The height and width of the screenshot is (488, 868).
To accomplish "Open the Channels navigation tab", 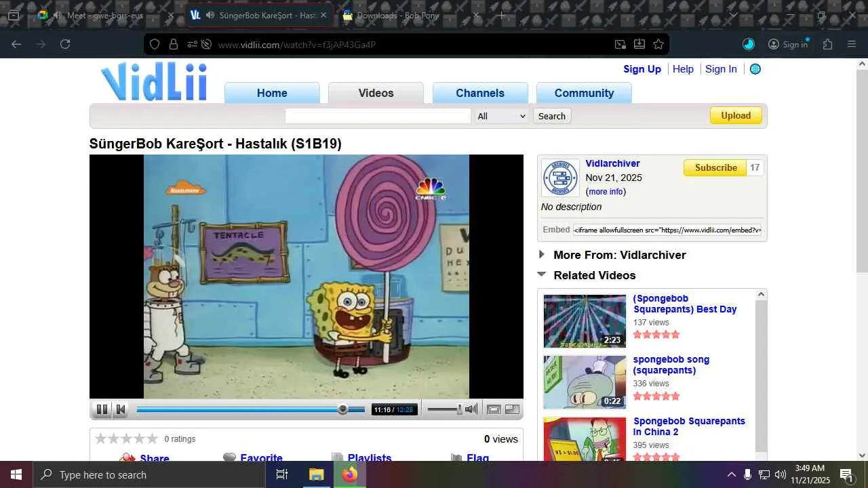I will (x=480, y=93).
